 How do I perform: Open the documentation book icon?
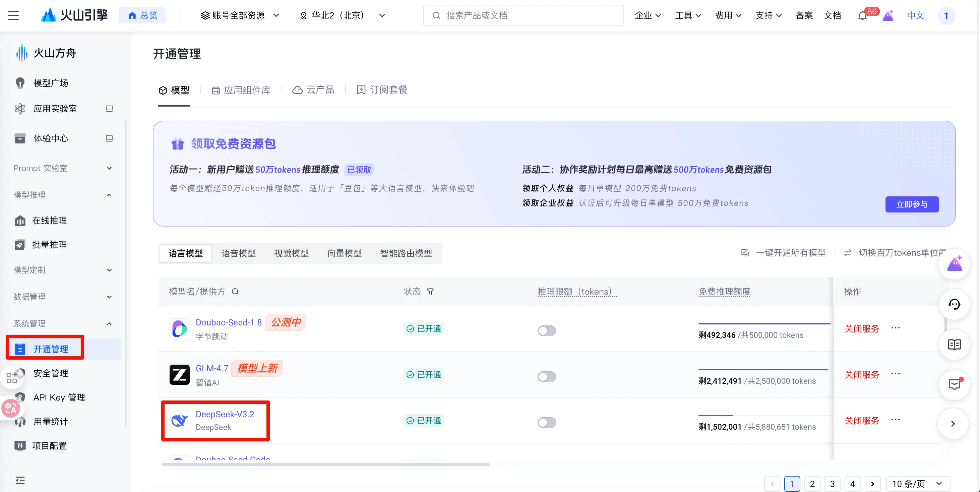pos(954,345)
